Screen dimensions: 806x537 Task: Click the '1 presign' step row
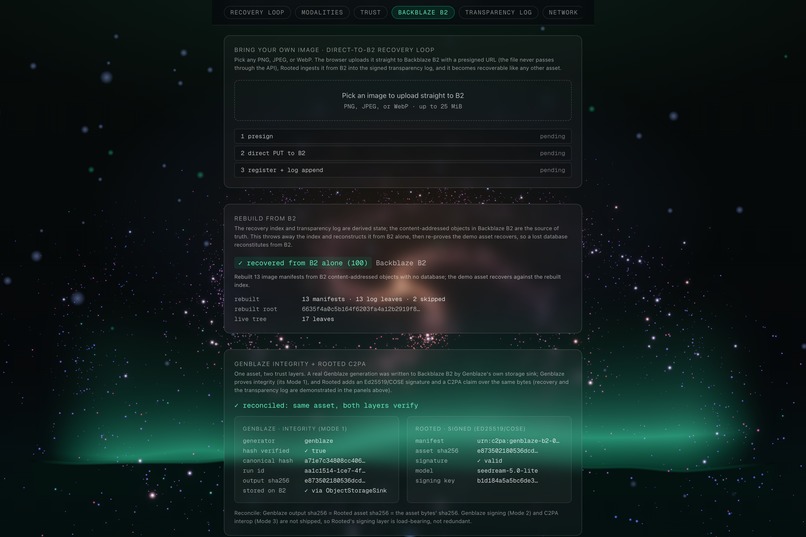[402, 136]
